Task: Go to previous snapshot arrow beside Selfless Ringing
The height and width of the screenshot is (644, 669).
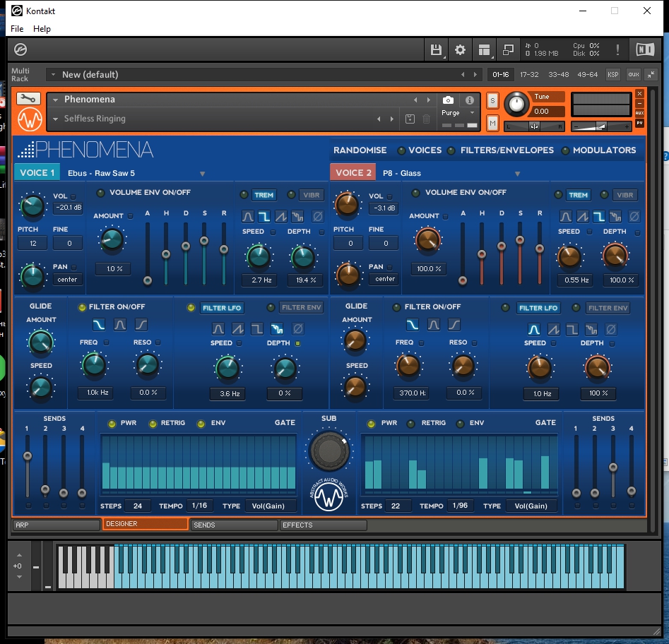Action: coord(379,119)
